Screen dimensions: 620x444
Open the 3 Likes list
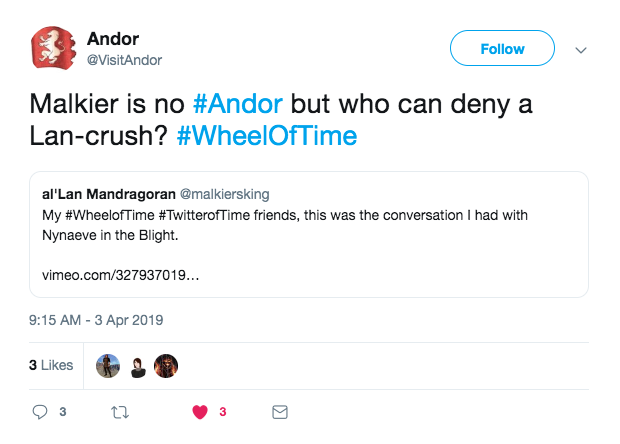51,365
